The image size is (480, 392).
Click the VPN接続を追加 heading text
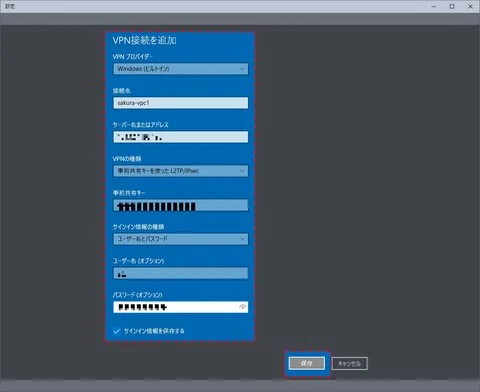[x=144, y=40]
